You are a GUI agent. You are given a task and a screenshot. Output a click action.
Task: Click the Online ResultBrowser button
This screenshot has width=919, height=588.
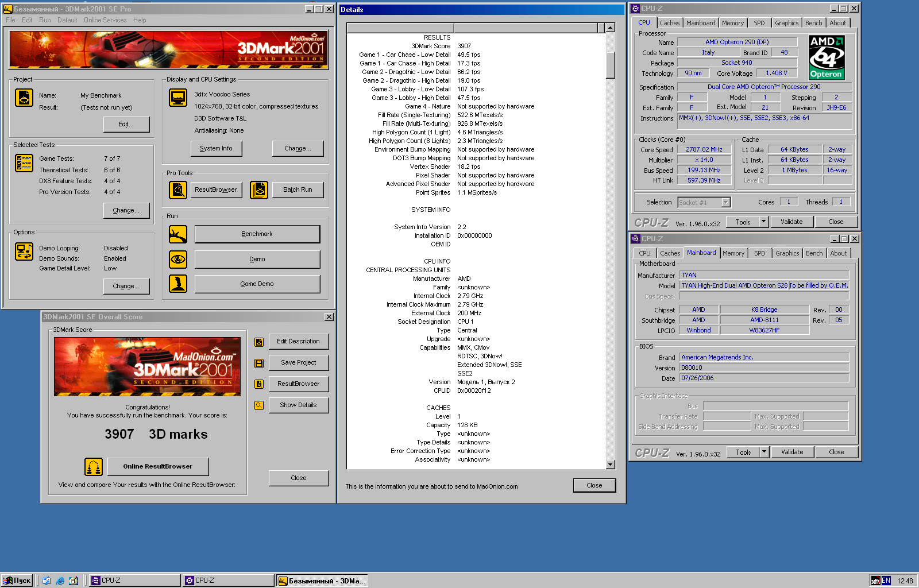point(158,466)
